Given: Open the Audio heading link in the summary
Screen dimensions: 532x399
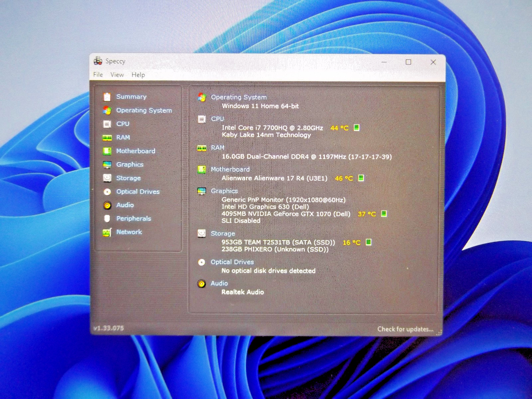Looking at the screenshot, I should coord(219,284).
